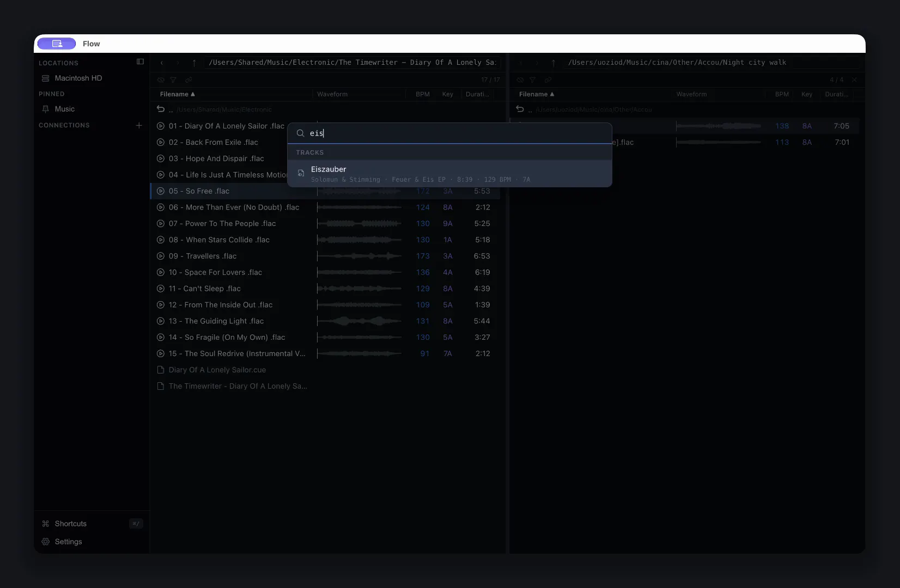Sort left pane by Key column
900x588 pixels.
pyautogui.click(x=448, y=94)
